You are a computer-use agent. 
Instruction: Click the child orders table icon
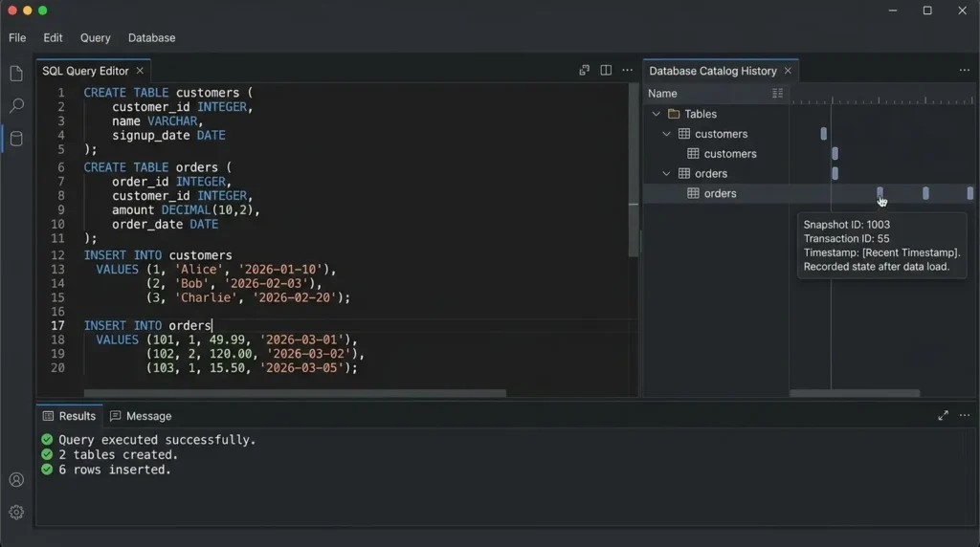point(693,193)
